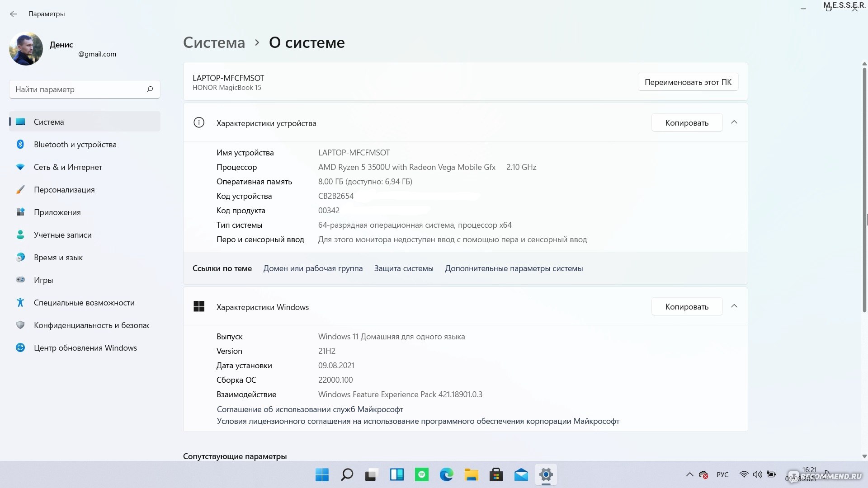Collapse Характеристики устройства section chevron

pos(734,122)
